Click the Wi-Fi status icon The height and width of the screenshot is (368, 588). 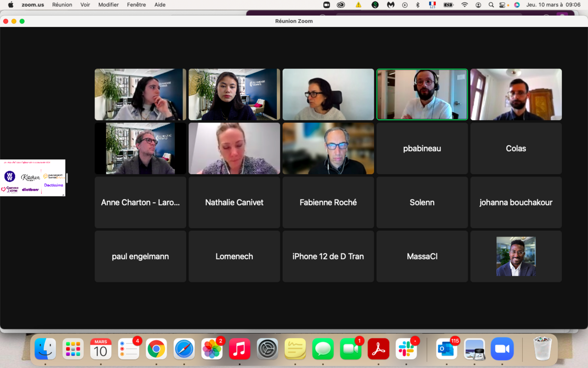[x=464, y=5]
